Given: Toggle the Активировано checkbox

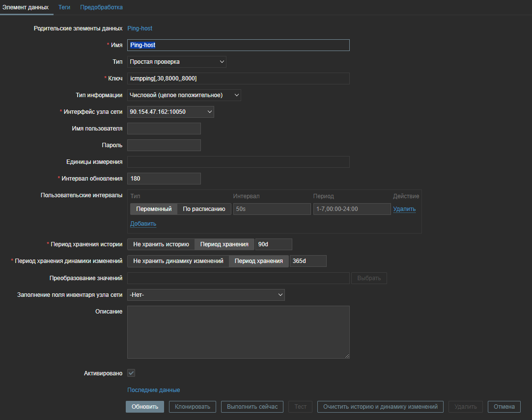Looking at the screenshot, I should (131, 373).
